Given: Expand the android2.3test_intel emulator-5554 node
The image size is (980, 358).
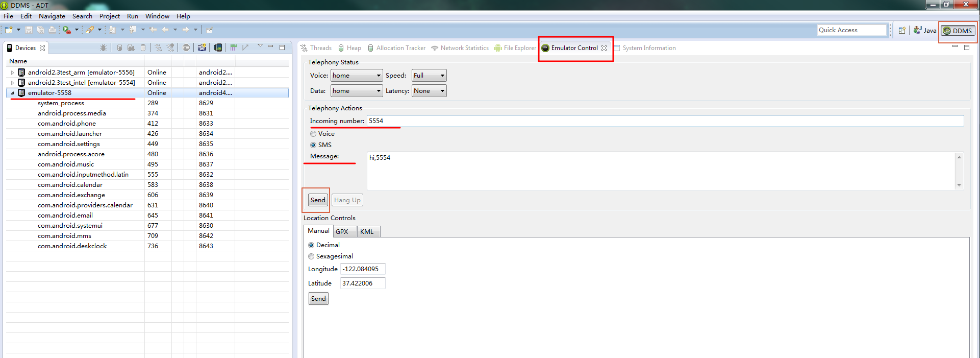Looking at the screenshot, I should point(12,83).
